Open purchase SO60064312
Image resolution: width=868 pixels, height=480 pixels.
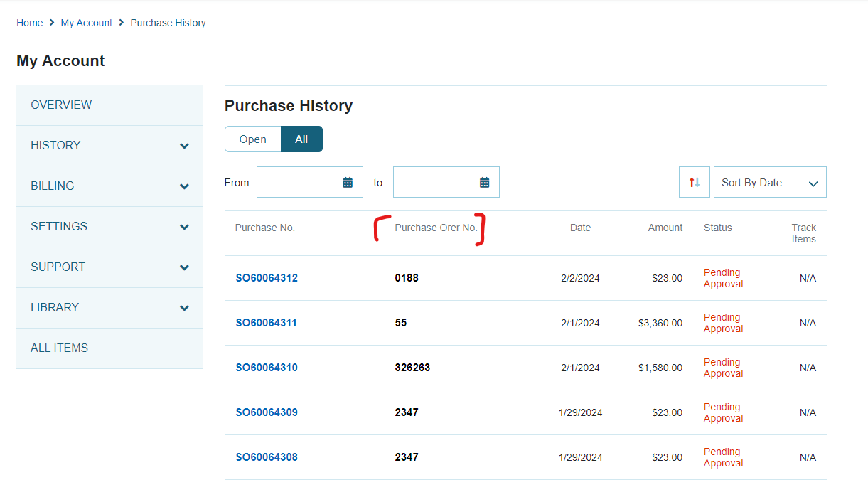click(267, 278)
